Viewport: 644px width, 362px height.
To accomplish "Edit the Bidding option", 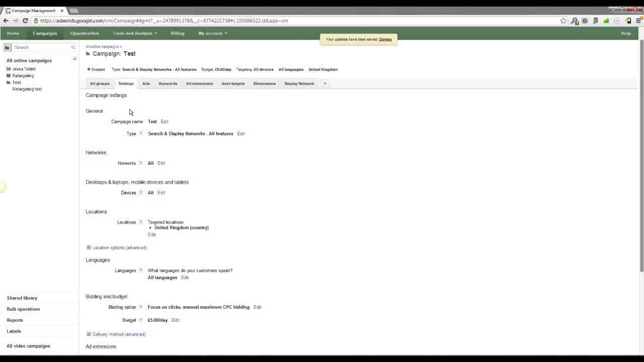I will coord(258,307).
